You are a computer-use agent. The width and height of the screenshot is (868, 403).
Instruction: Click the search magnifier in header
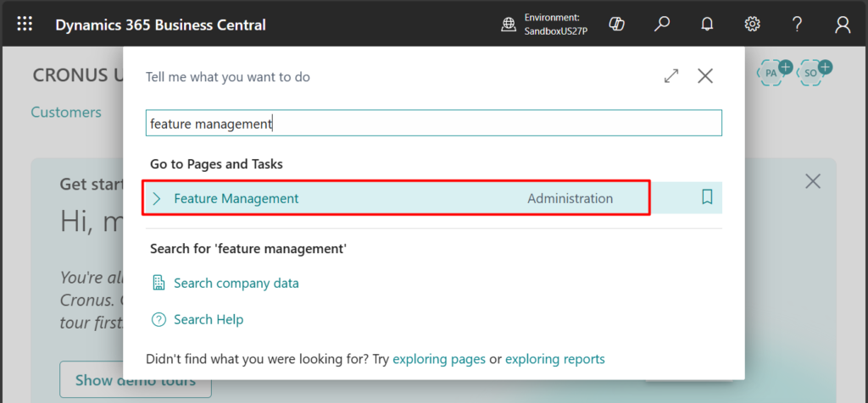pyautogui.click(x=662, y=25)
